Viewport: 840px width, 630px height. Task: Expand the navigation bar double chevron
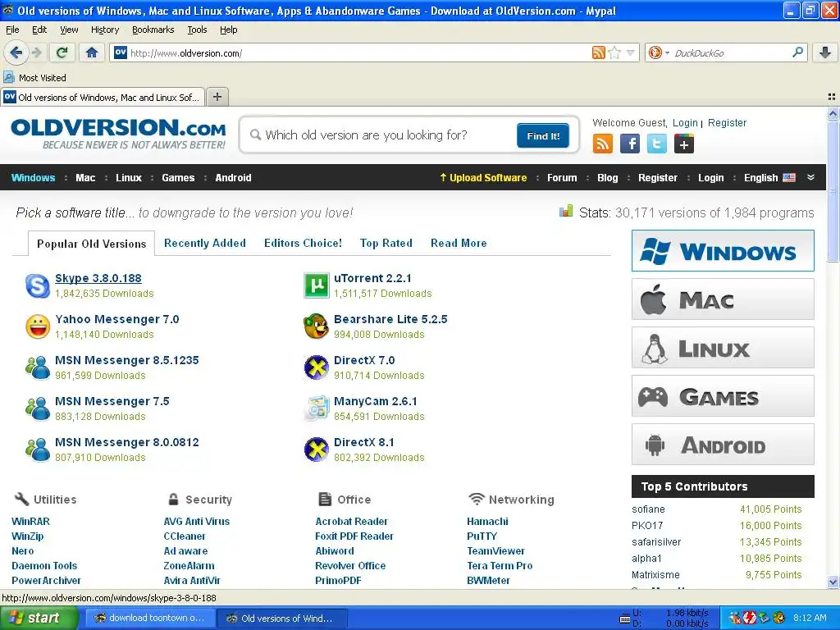(x=810, y=177)
